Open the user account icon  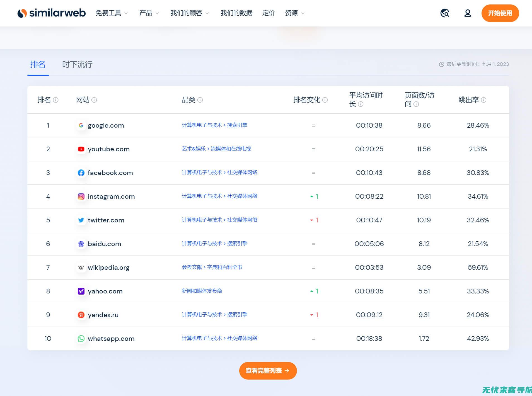click(468, 13)
